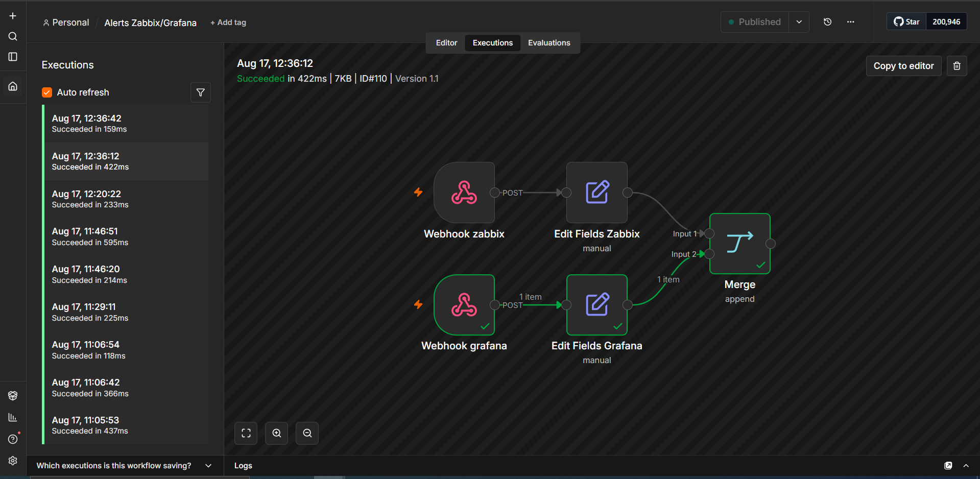The image size is (980, 479).
Task: Select the Webhook zabbix node
Action: click(464, 193)
